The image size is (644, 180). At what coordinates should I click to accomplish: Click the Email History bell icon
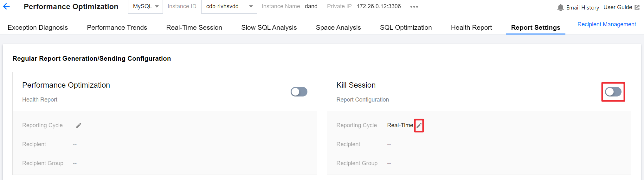560,7
